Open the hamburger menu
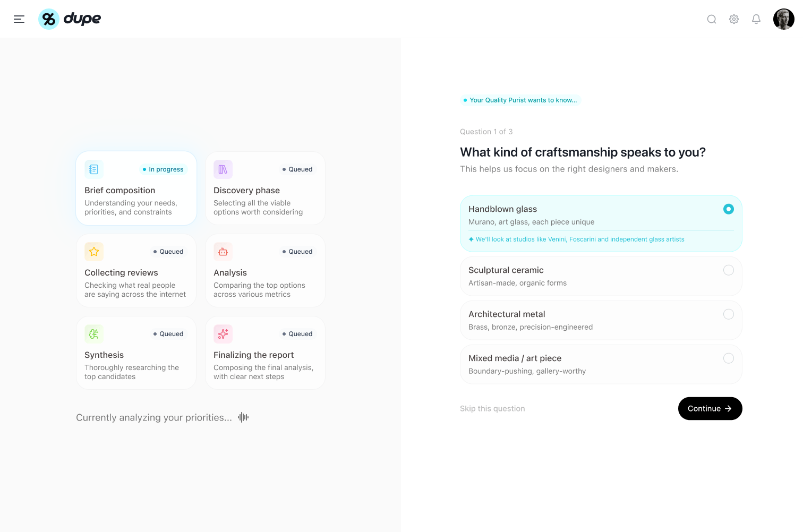The width and height of the screenshot is (803, 532). tap(19, 19)
